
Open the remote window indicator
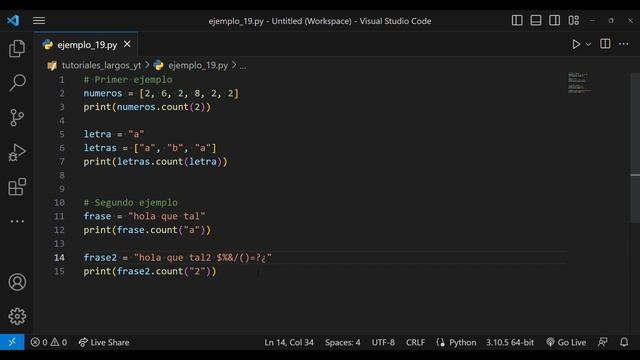pos(12,342)
